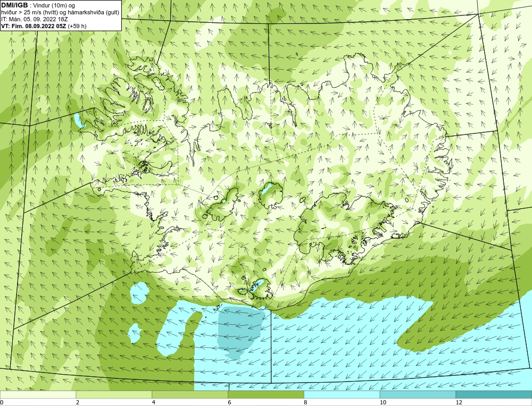Screen dimensions: 532x406
Task: Click the 6–8 m/s dark green legend swatch
Action: (266, 394)
